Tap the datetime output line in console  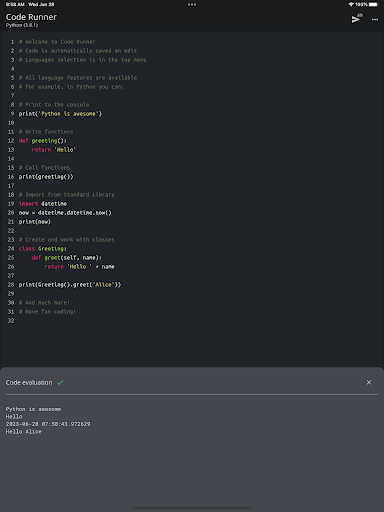[48, 424]
